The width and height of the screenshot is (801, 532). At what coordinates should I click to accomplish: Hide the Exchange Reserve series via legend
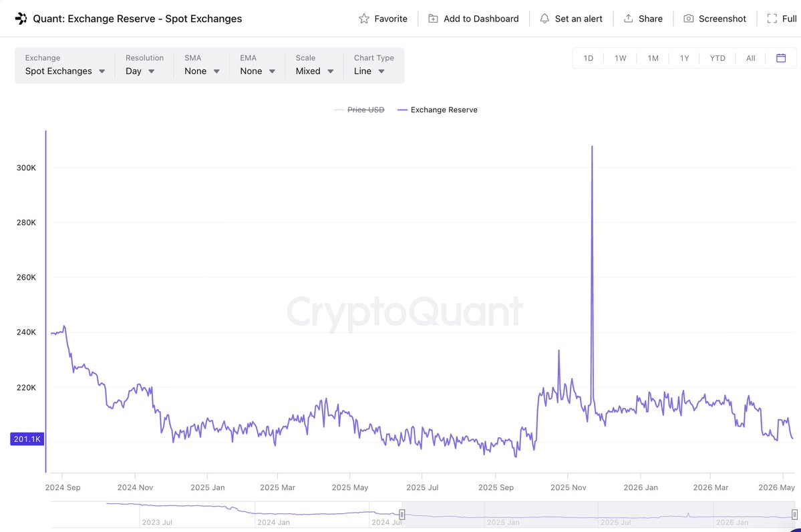(438, 109)
